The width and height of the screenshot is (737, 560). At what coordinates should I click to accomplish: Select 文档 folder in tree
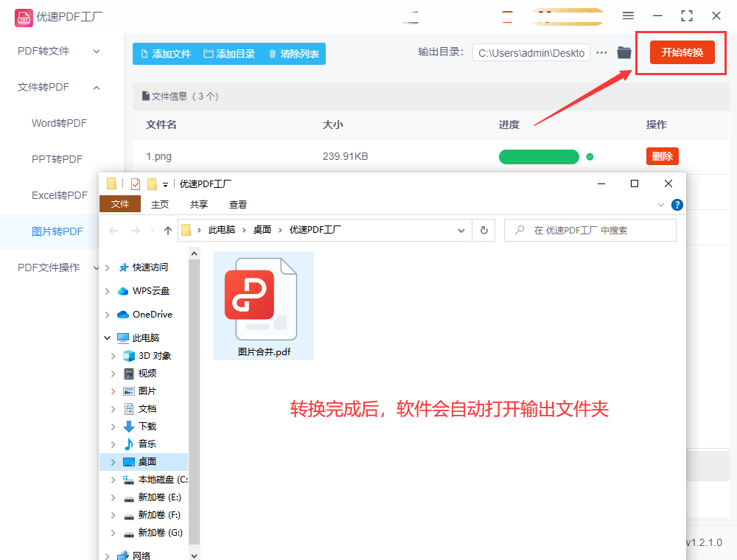coord(147,409)
